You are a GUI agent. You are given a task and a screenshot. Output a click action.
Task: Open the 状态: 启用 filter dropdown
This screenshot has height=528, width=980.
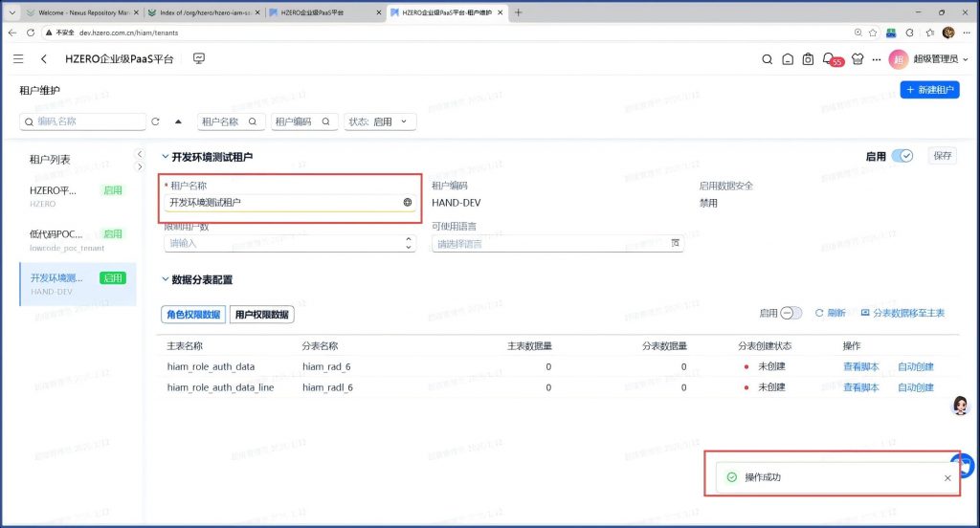(x=380, y=121)
